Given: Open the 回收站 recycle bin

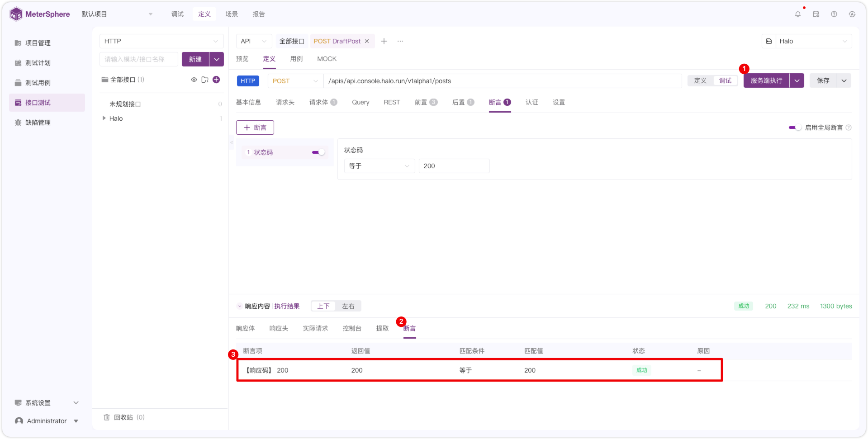Looking at the screenshot, I should coord(124,417).
